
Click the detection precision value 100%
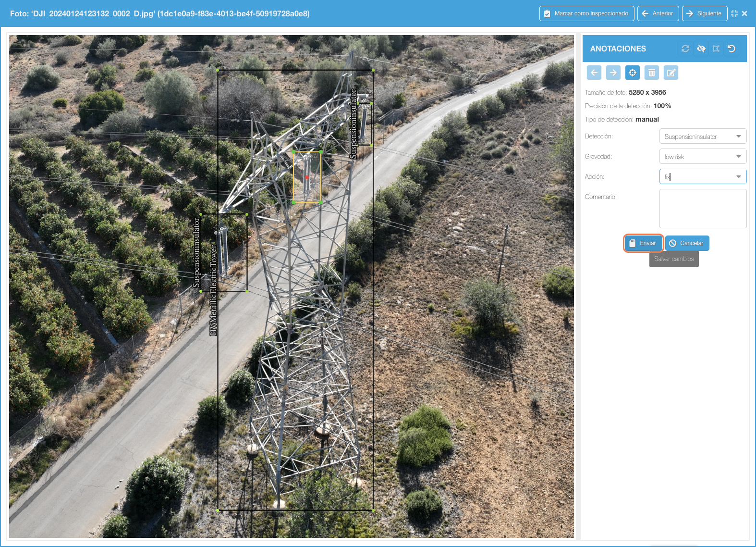point(662,106)
